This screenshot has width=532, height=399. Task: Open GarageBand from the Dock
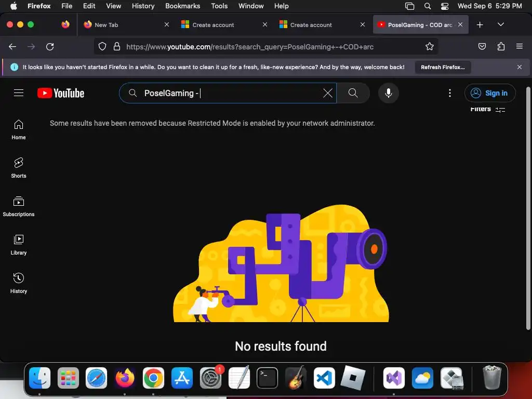pos(296,378)
